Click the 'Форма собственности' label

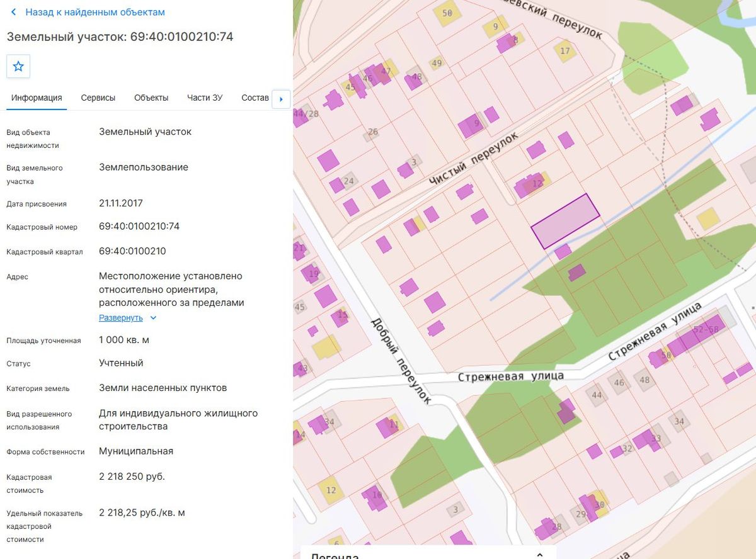tap(45, 452)
